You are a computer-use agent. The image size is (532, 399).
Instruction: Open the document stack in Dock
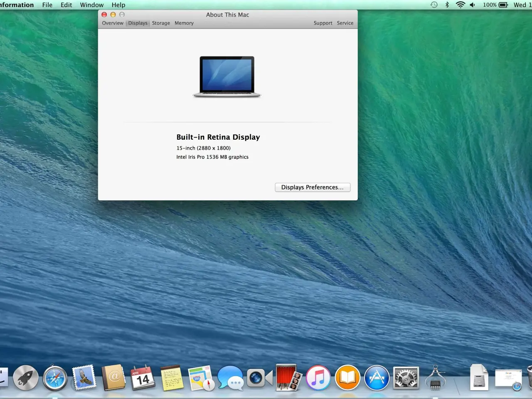point(479,377)
